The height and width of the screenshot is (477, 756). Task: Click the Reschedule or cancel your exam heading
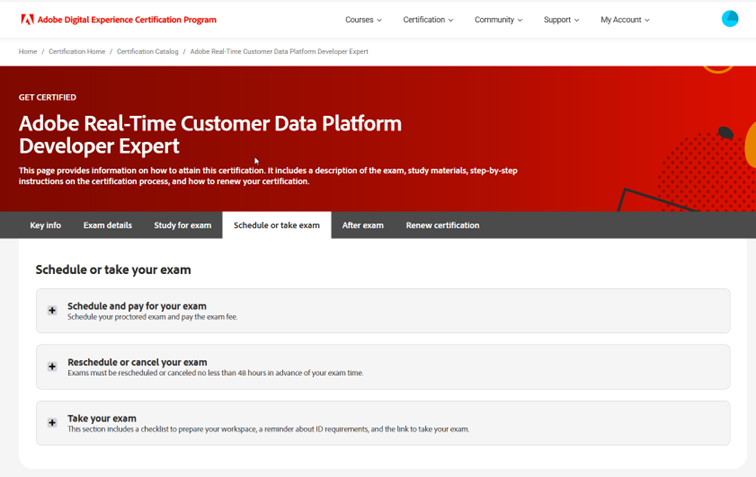(137, 362)
